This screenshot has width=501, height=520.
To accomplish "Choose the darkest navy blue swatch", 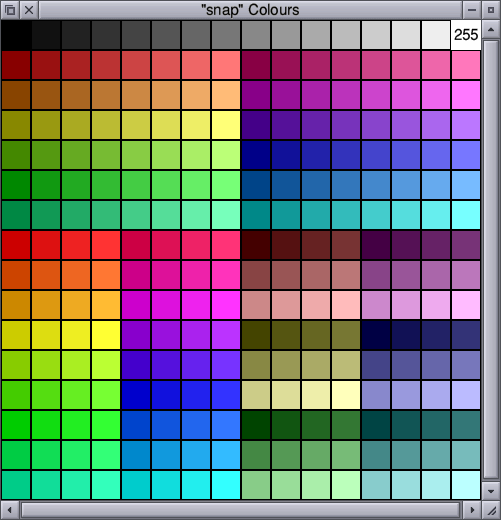I will click(x=376, y=335).
